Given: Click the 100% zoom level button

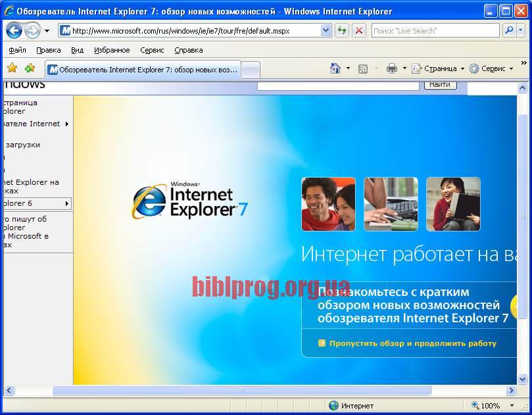Looking at the screenshot, I should click(486, 406).
